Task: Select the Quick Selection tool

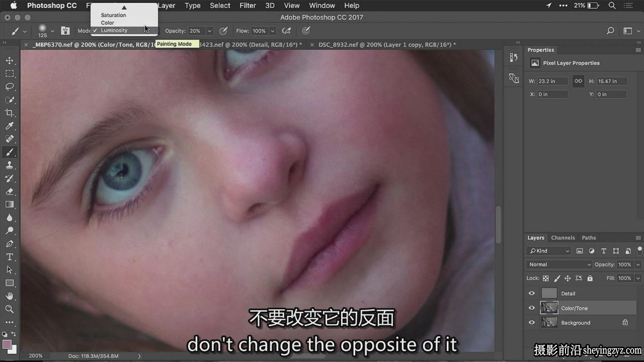Action: point(10,100)
